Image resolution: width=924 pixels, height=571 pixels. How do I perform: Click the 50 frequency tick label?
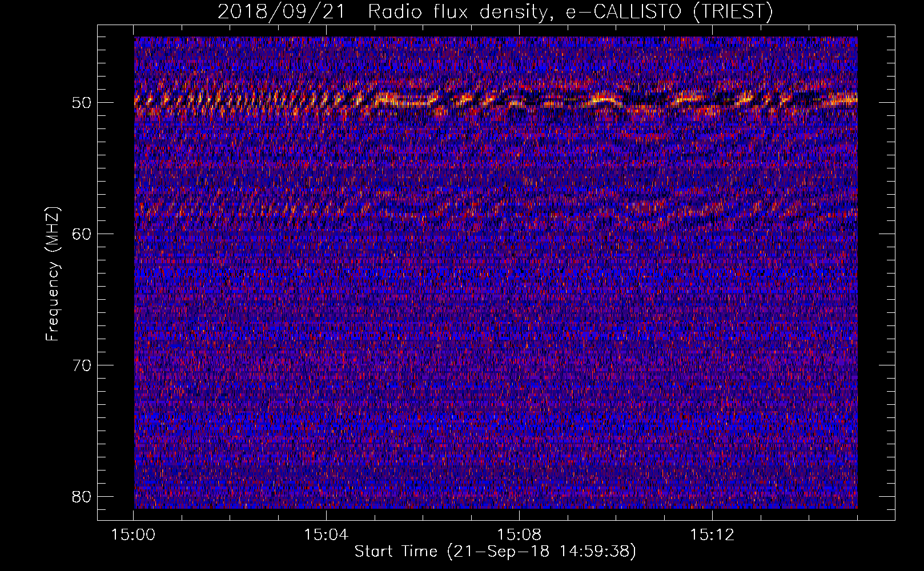(x=82, y=103)
